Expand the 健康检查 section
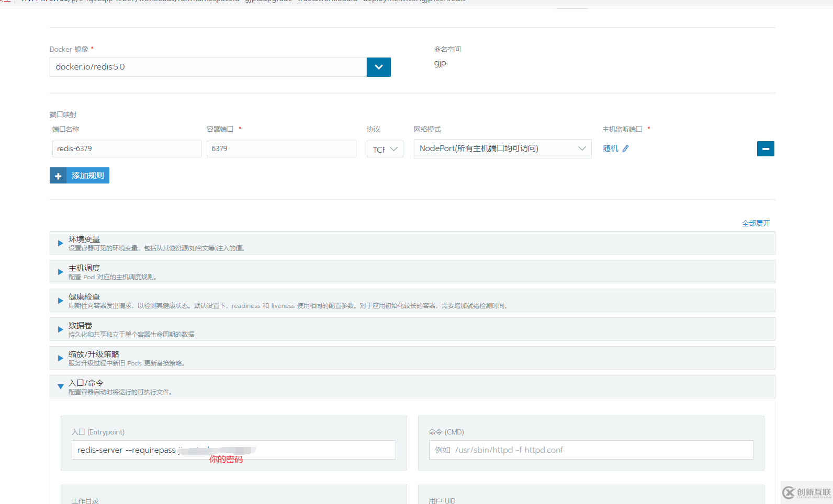This screenshot has width=833, height=504. (x=412, y=301)
